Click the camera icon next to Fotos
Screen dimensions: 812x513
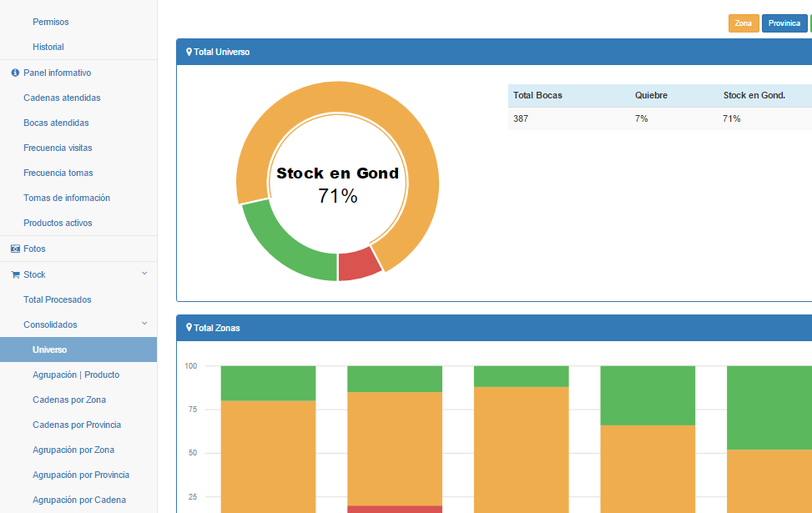point(15,249)
